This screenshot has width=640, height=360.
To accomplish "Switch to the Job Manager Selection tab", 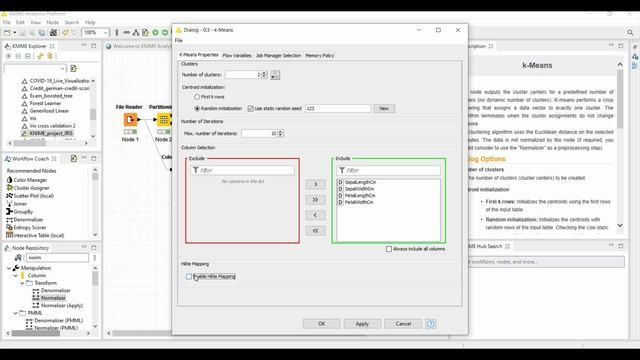I will 278,55.
